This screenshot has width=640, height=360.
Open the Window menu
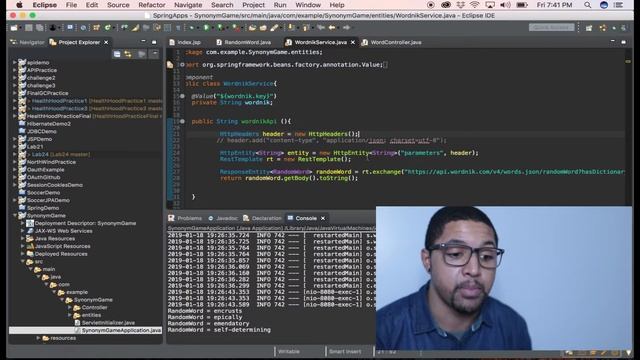(308, 5)
